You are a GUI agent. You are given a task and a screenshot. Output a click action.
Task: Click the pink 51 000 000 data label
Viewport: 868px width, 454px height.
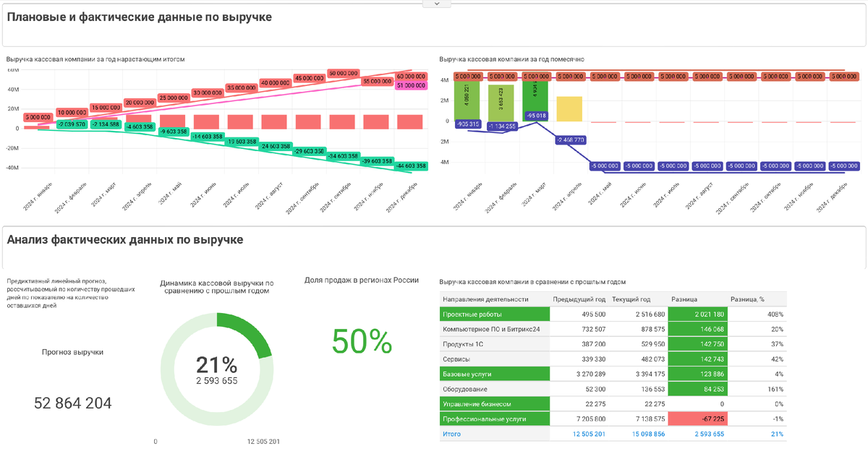coord(412,85)
